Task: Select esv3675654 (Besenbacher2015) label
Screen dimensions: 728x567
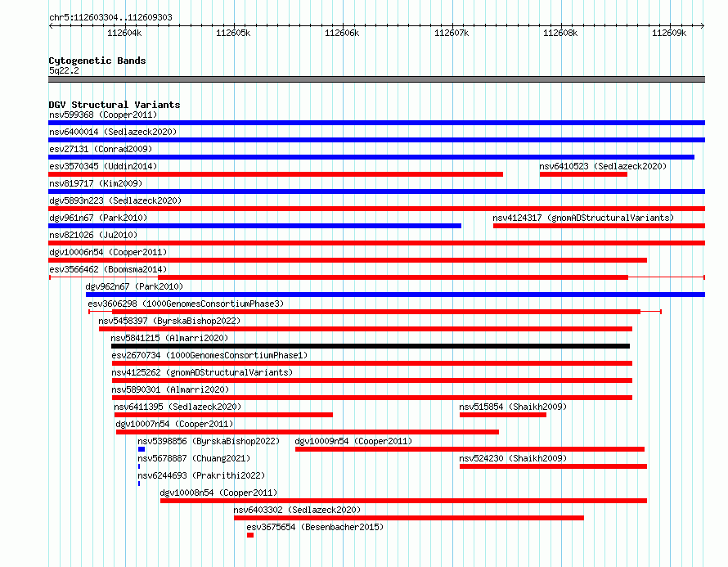Action: tap(315, 527)
